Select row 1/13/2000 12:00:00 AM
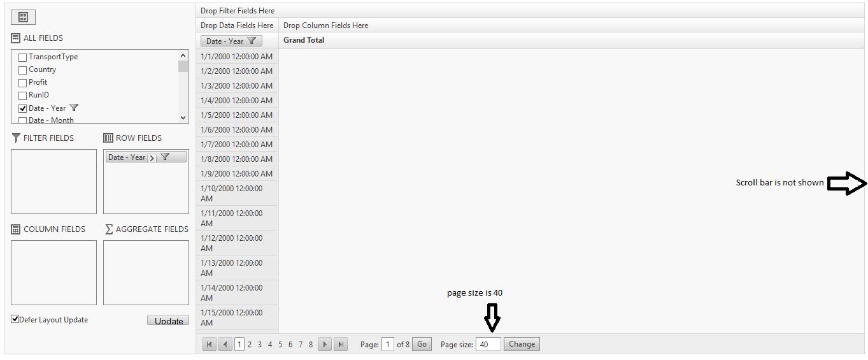Viewport: 868px width, 360px height. (x=237, y=268)
